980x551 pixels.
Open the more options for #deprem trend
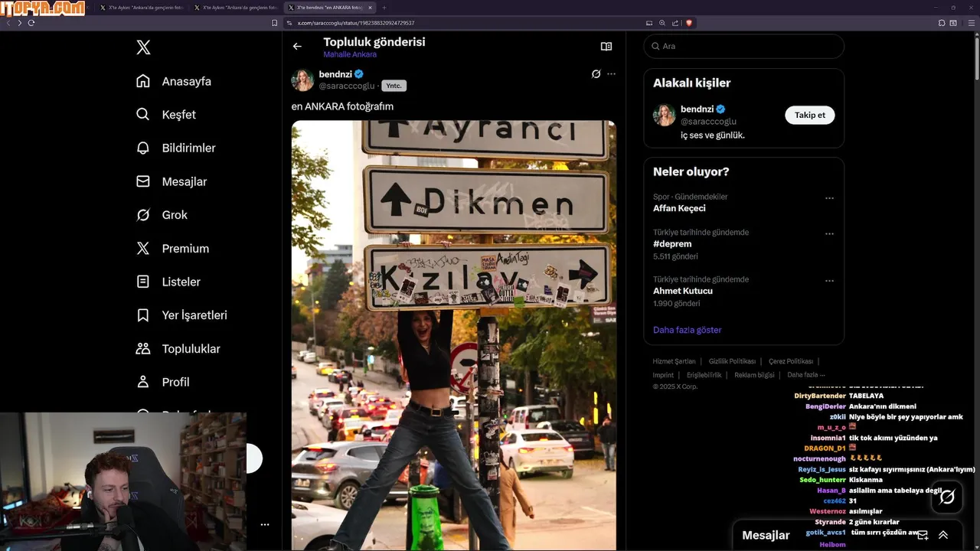tap(829, 234)
